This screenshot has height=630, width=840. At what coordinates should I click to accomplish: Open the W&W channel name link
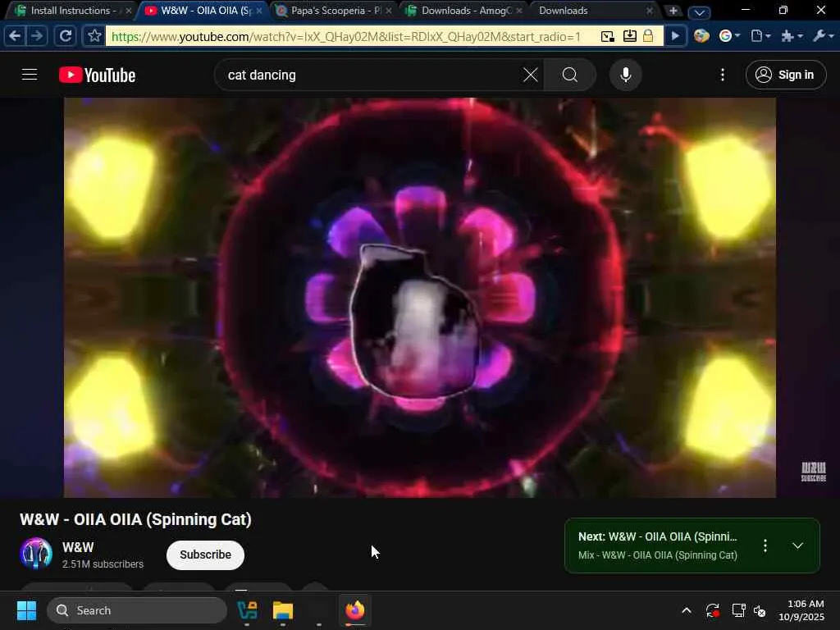coord(78,547)
